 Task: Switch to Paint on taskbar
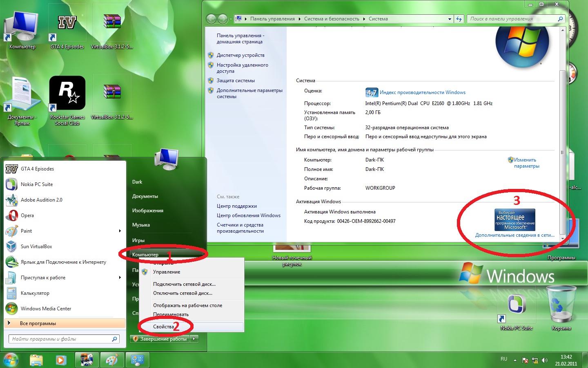[111, 360]
